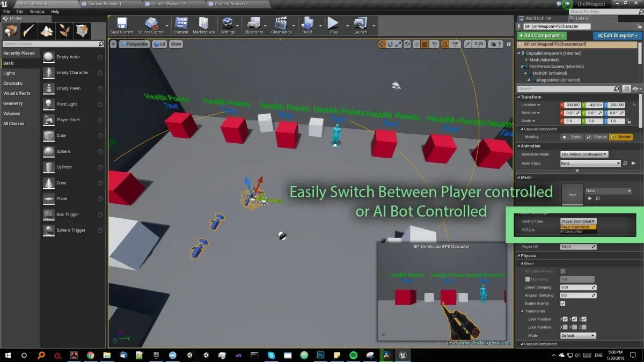Click the Edit Blueprint button
This screenshot has height=362, width=644.
coord(617,35)
